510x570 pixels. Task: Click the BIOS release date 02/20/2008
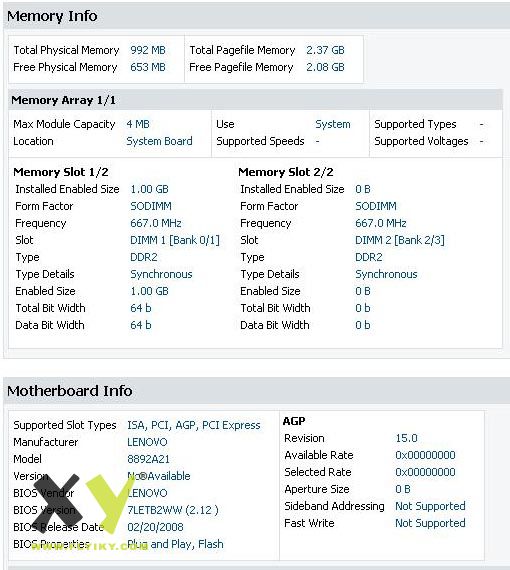point(155,527)
